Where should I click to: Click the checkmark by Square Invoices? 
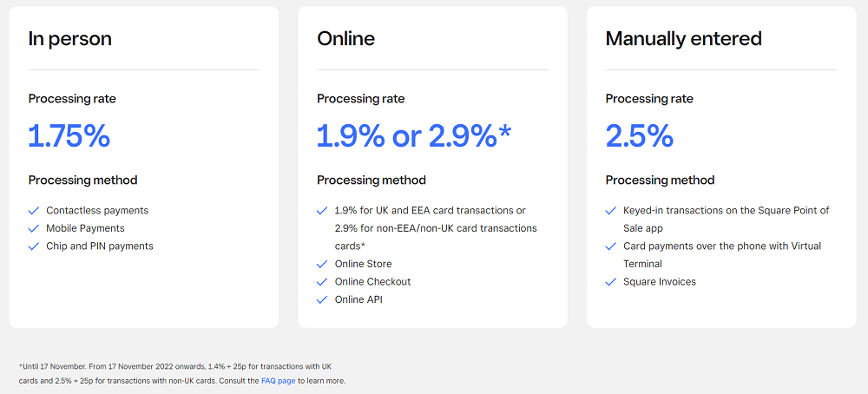click(x=611, y=282)
